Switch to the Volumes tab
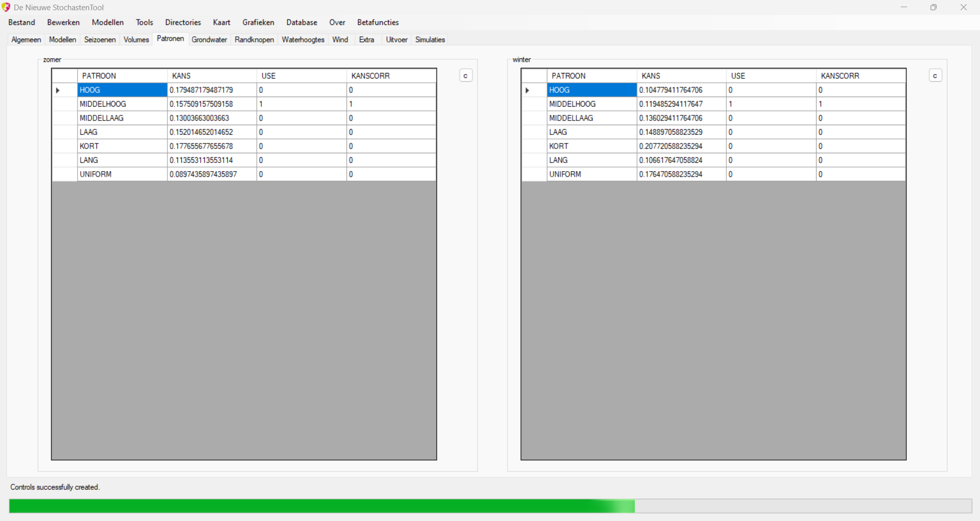Screen dimensions: 980x521 (x=136, y=40)
